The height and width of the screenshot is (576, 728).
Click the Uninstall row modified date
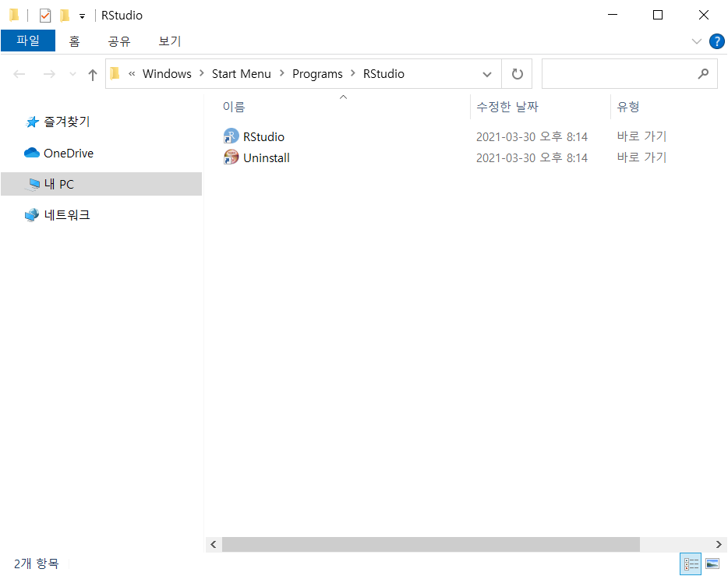click(x=532, y=157)
